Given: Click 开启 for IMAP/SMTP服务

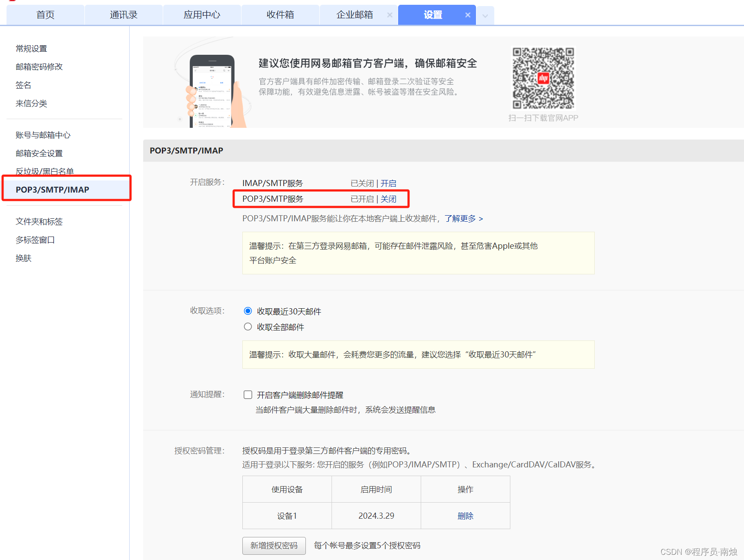Looking at the screenshot, I should pyautogui.click(x=389, y=183).
